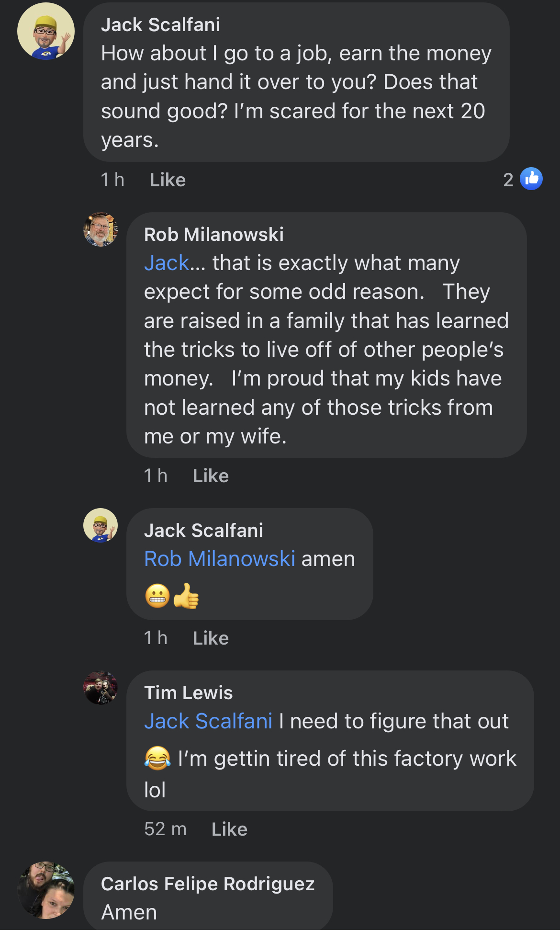Viewport: 560px width, 930px height.
Task: Like Tim Lewis's factory work comment
Action: [x=229, y=829]
